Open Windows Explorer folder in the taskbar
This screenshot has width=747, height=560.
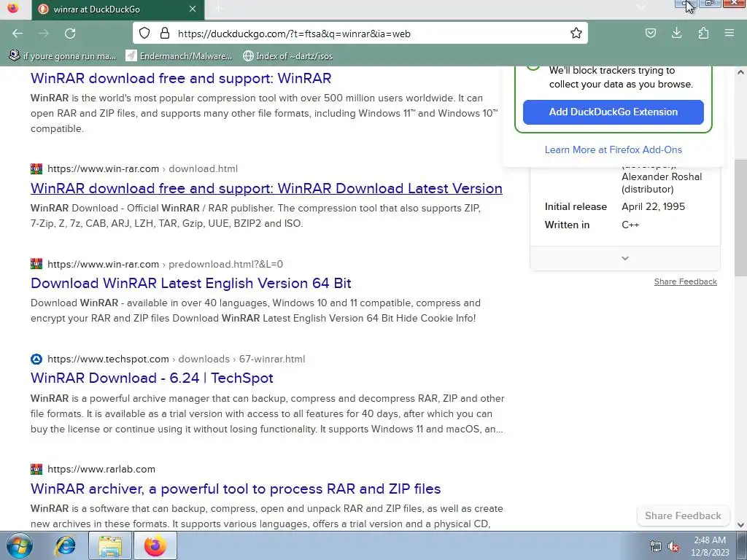(110, 545)
